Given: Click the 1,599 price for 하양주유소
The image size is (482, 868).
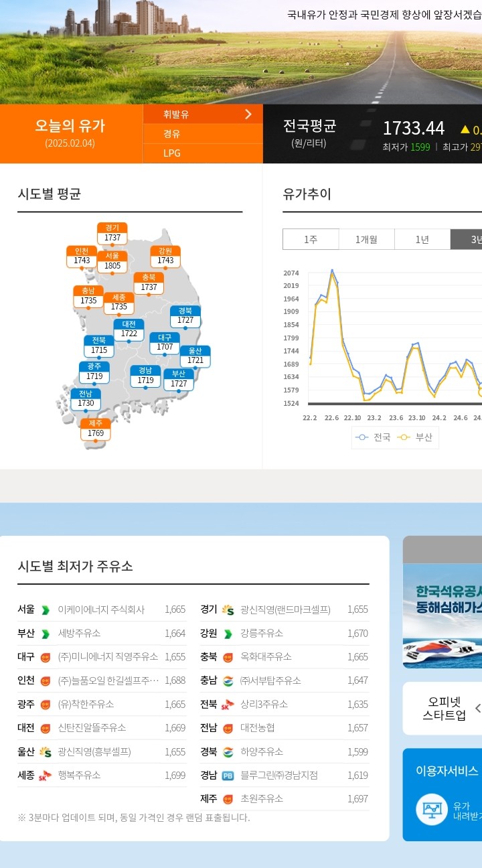Looking at the screenshot, I should (358, 751).
